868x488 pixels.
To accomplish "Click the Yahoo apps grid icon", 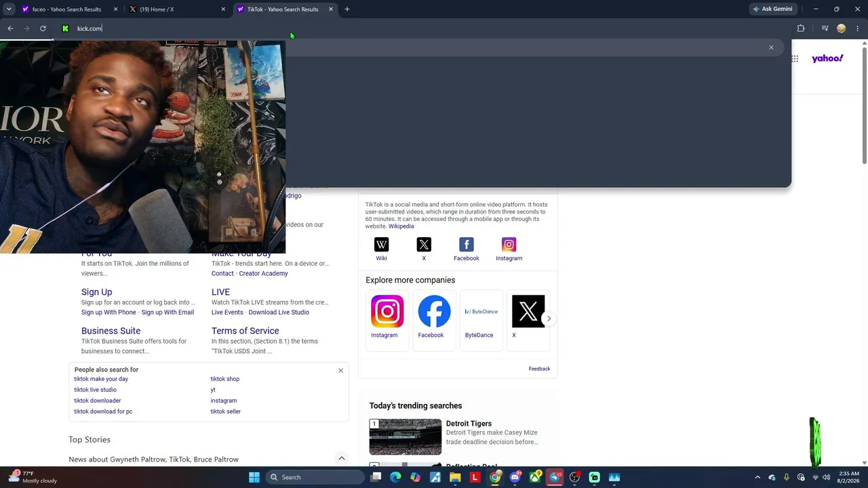I will coord(795,59).
